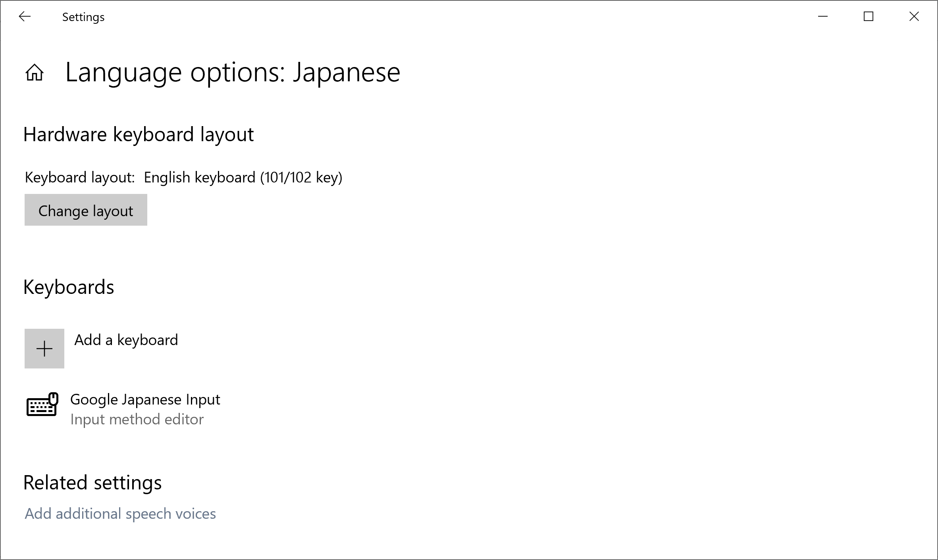This screenshot has height=560, width=938.
Task: Minimize the Settings window
Action: tap(823, 17)
